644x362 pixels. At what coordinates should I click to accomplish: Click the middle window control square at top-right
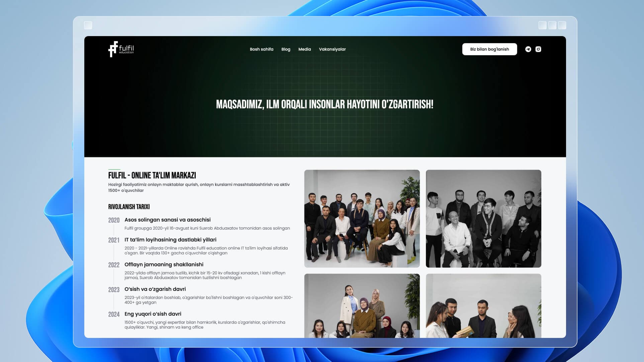552,25
